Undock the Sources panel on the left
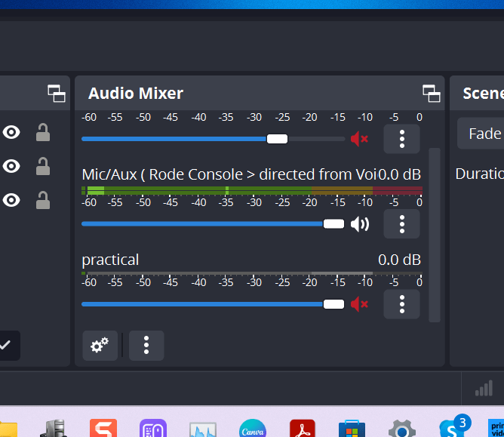The height and width of the screenshot is (437, 504). (57, 94)
